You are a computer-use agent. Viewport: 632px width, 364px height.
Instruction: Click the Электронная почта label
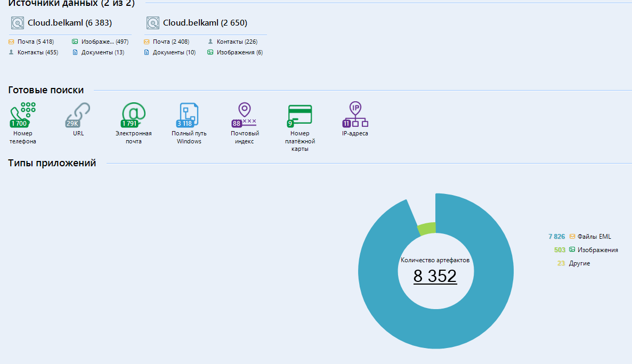[133, 137]
